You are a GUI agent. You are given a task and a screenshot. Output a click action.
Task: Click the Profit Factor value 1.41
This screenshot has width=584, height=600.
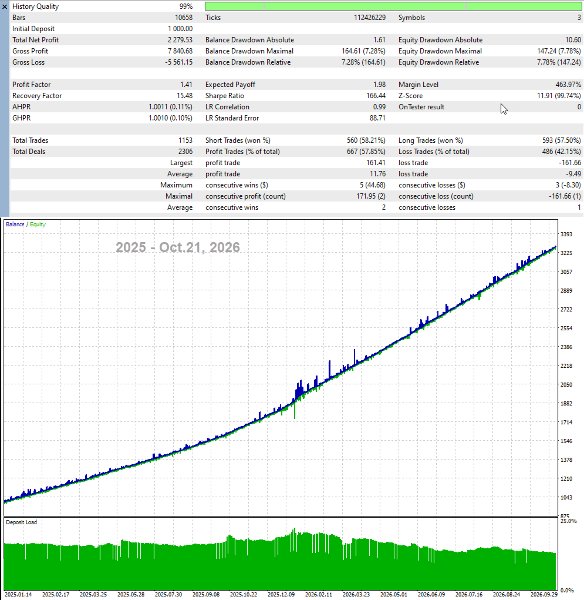tap(186, 85)
